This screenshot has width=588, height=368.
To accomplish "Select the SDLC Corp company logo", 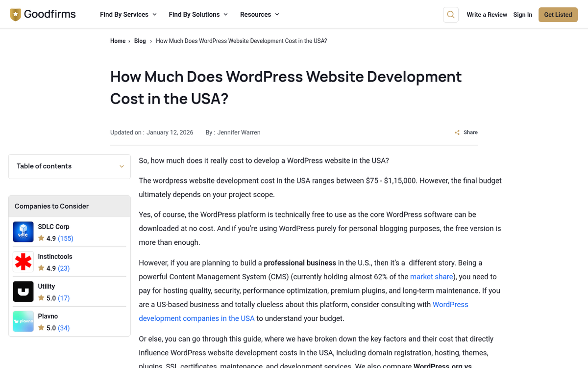I will tap(23, 232).
